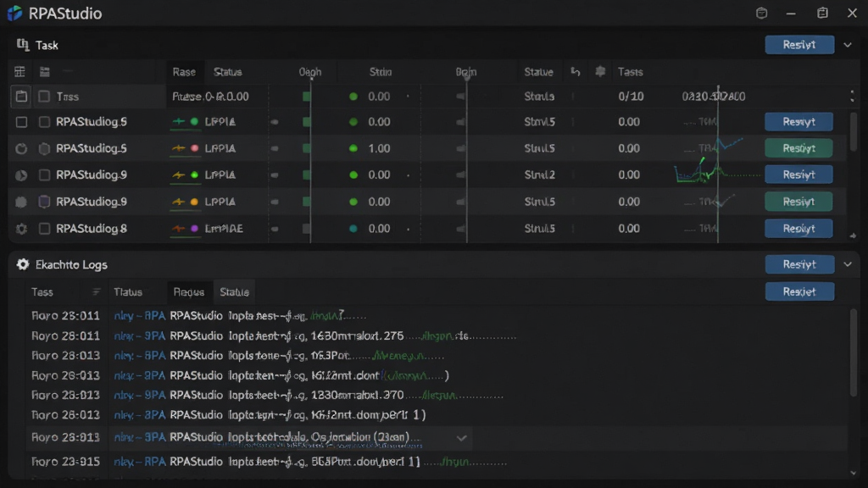868x488 pixels.
Task: Click the 0/10 value in the Tass row
Action: [x=631, y=97]
